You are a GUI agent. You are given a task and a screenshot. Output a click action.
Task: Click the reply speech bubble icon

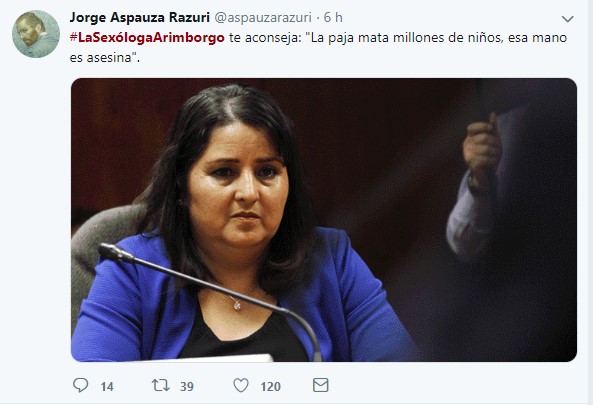coord(80,385)
